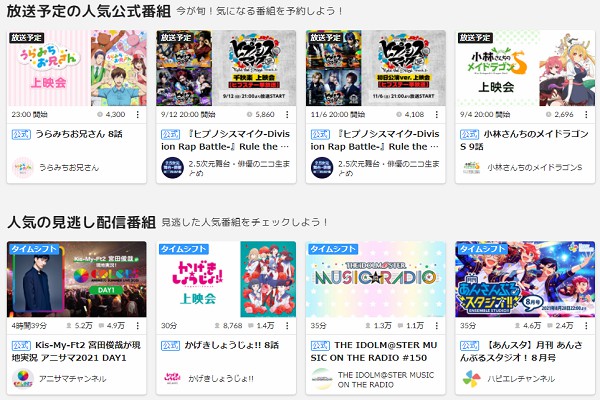Open the options menu for 小林さんちのメイドラゴンS 9話

tap(586, 114)
